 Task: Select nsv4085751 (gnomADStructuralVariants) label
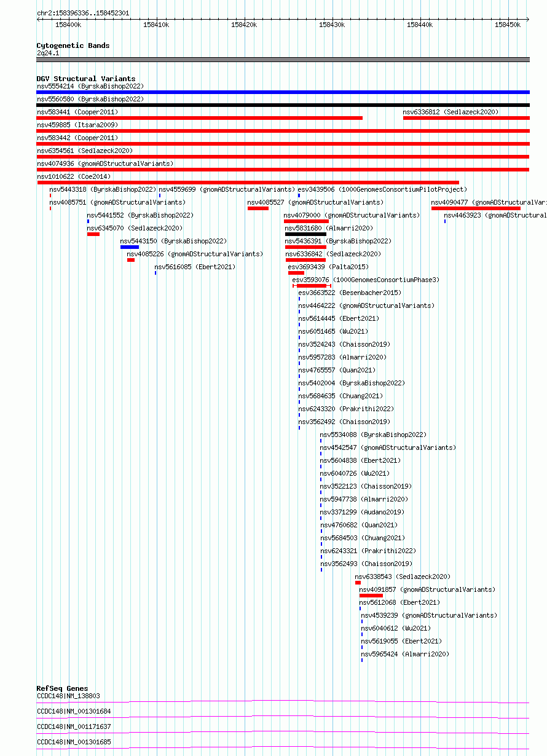pos(117,203)
